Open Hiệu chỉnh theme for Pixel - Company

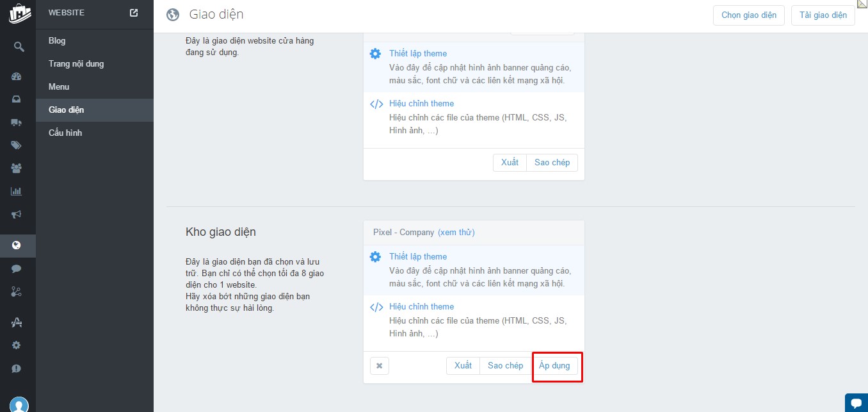(x=421, y=306)
